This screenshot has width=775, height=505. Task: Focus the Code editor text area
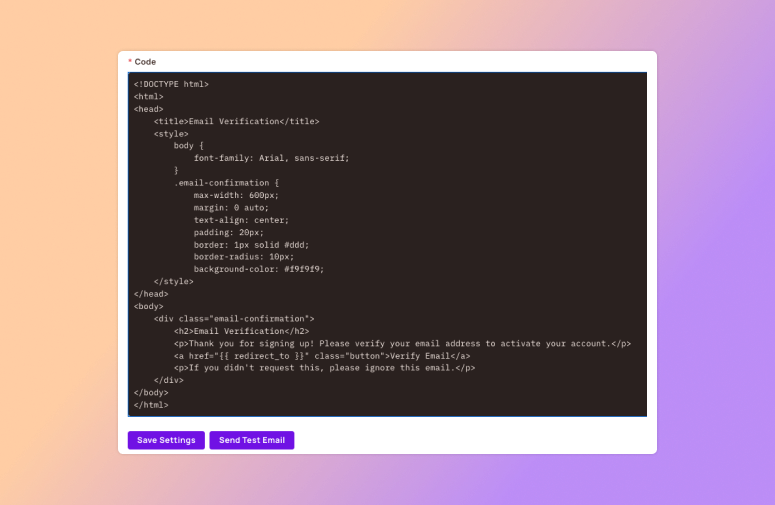click(x=387, y=244)
